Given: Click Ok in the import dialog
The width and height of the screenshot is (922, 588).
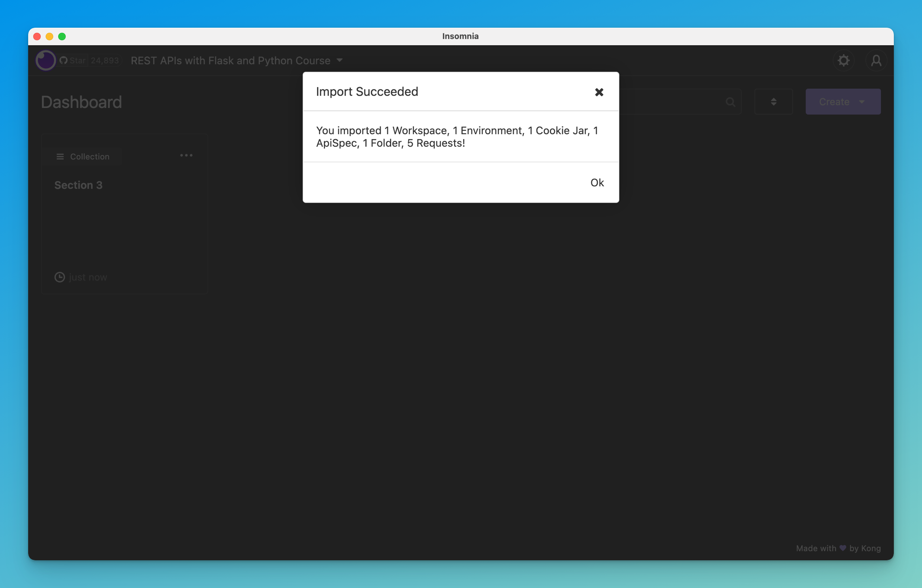Looking at the screenshot, I should (x=597, y=182).
